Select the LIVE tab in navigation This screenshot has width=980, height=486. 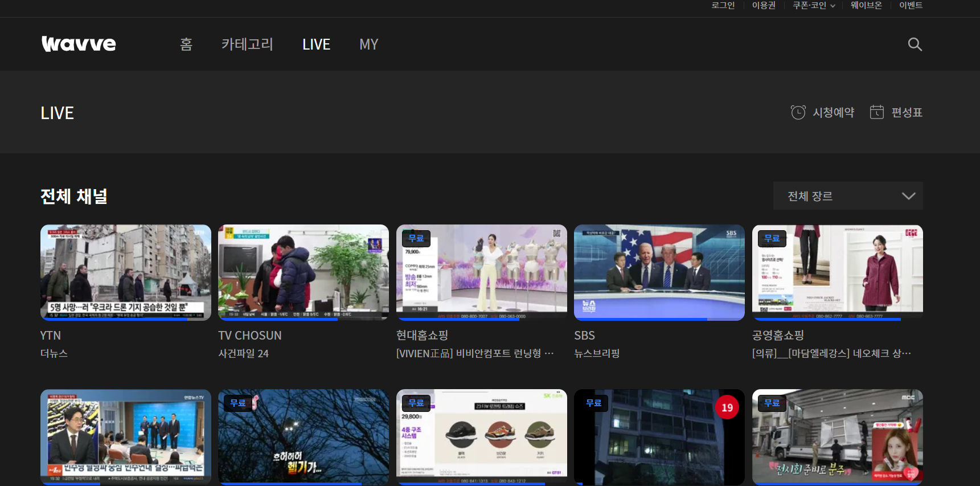tap(316, 44)
